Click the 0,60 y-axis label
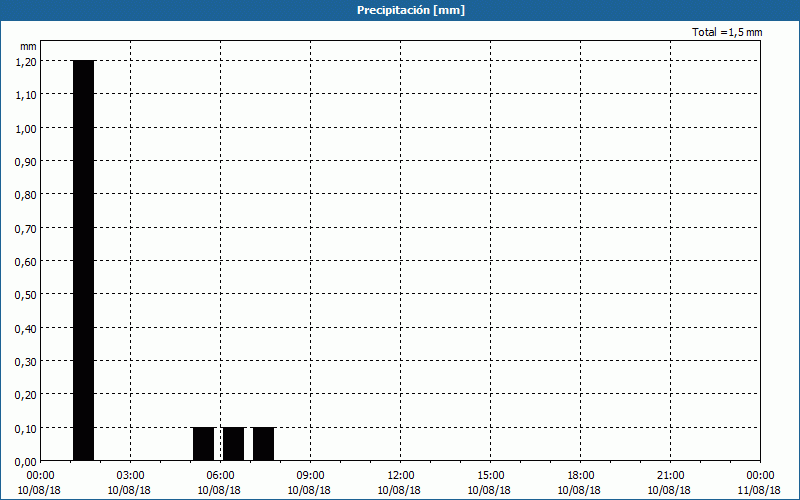 click(x=26, y=262)
